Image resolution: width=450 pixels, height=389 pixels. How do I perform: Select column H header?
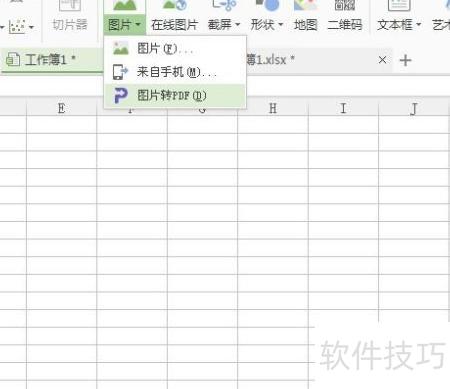(273, 108)
